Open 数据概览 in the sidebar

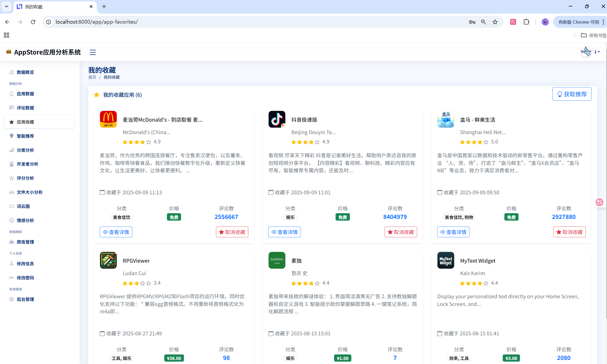tap(39, 72)
